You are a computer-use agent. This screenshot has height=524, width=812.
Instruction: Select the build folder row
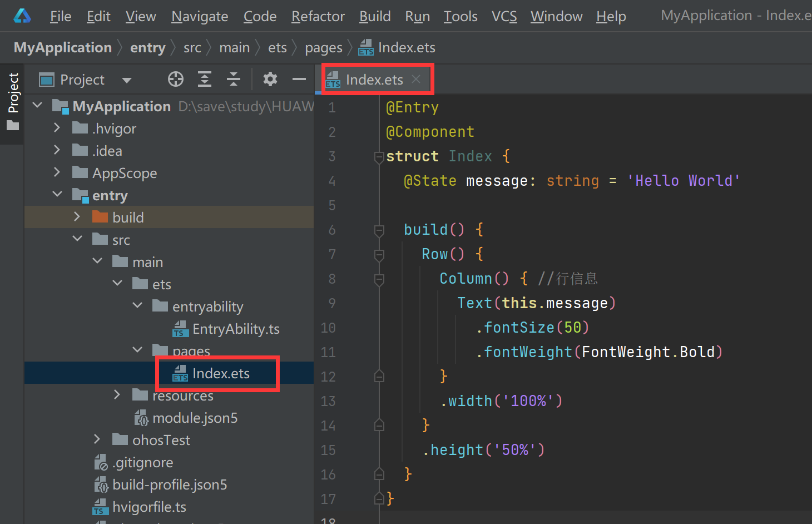(169, 217)
